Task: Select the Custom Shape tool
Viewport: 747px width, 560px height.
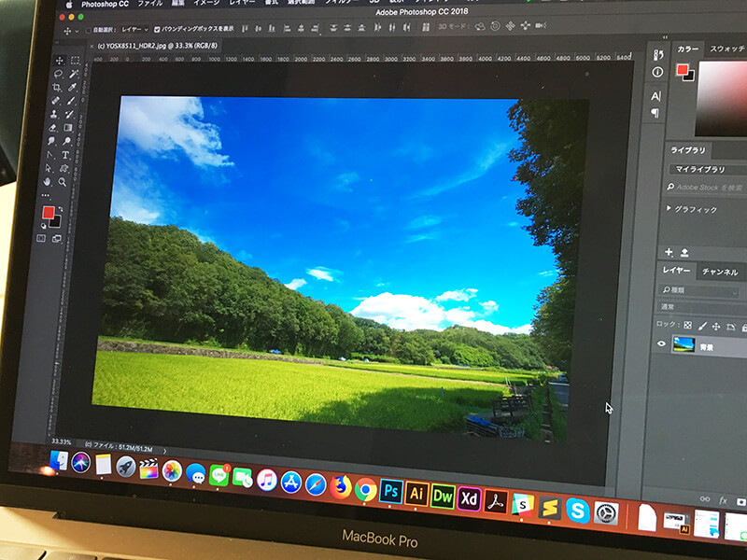Action: (63, 168)
